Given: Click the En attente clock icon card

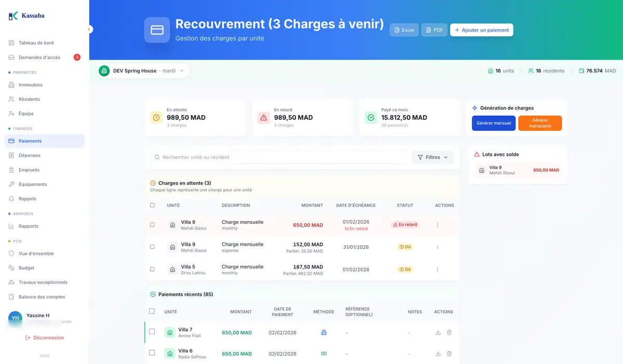Looking at the screenshot, I should pyautogui.click(x=156, y=118).
